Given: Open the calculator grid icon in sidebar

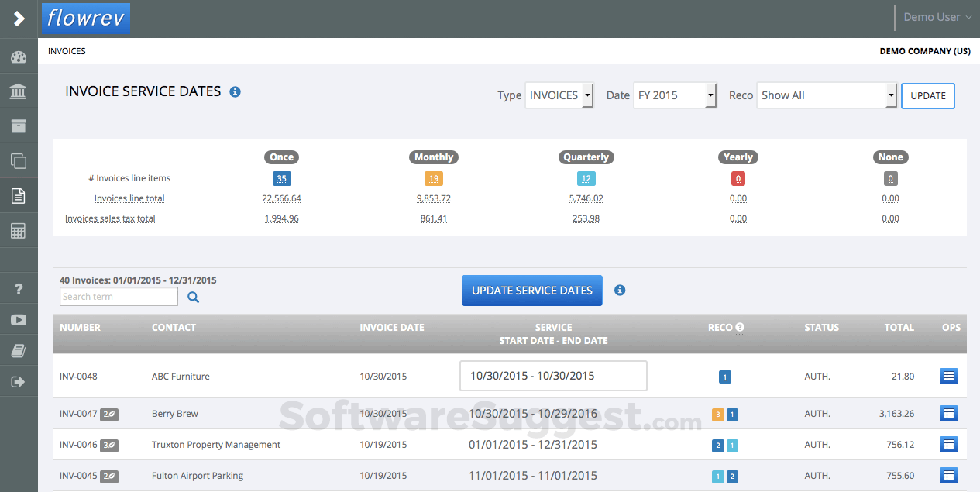Looking at the screenshot, I should pyautogui.click(x=18, y=230).
